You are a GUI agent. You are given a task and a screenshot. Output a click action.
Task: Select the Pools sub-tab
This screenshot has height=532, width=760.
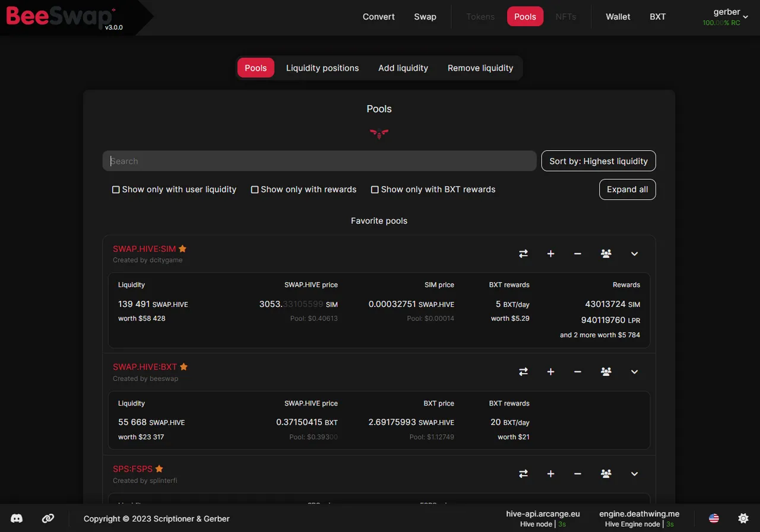(256, 68)
